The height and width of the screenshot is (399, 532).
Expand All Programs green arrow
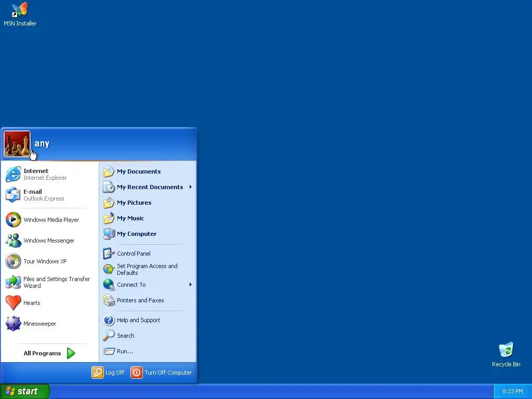coord(71,353)
